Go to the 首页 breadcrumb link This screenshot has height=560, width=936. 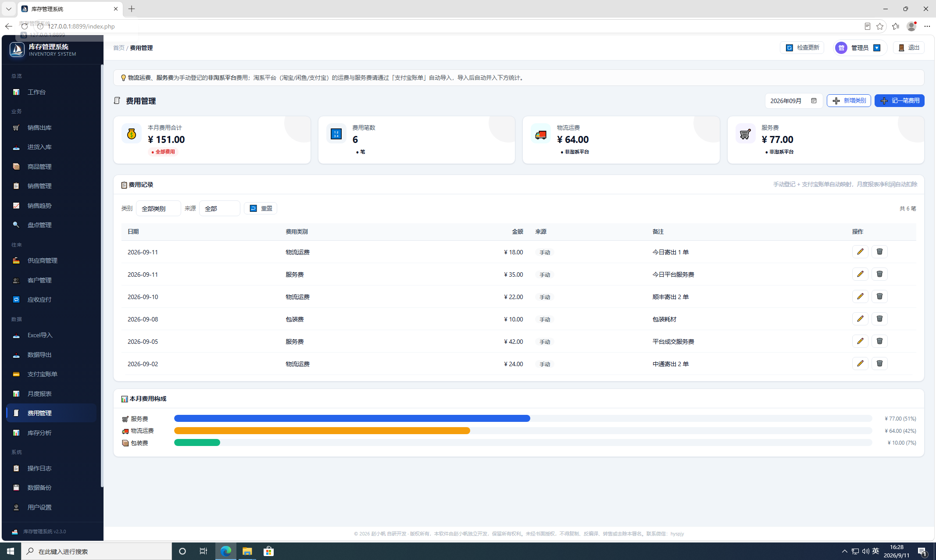[118, 48]
